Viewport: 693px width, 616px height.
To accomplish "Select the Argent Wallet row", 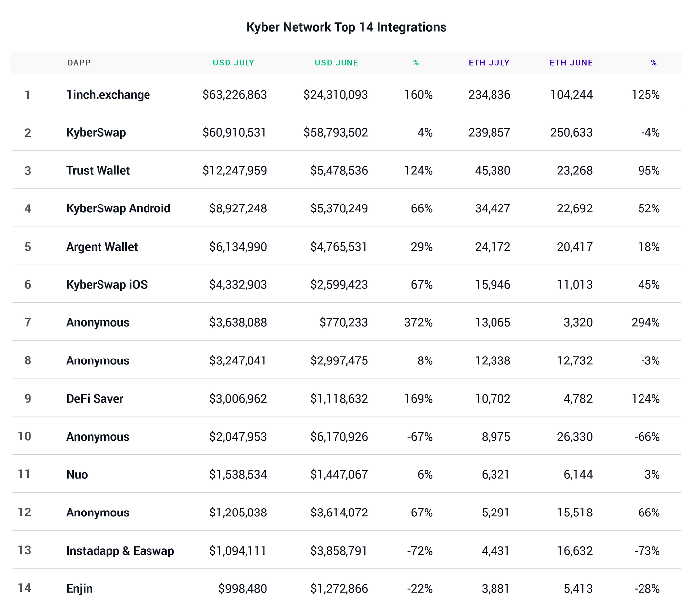I will click(346, 247).
